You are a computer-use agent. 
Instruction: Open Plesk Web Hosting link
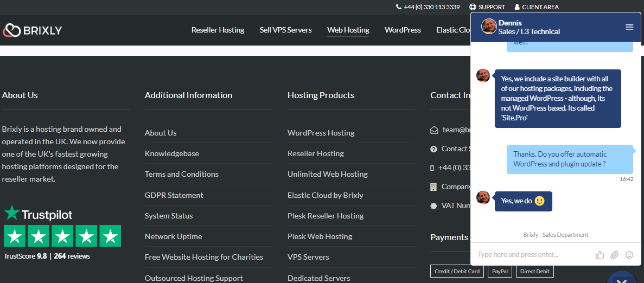320,237
